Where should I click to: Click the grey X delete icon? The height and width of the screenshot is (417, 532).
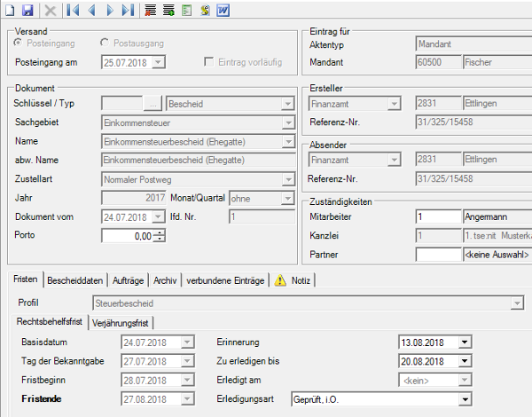pos(51,10)
